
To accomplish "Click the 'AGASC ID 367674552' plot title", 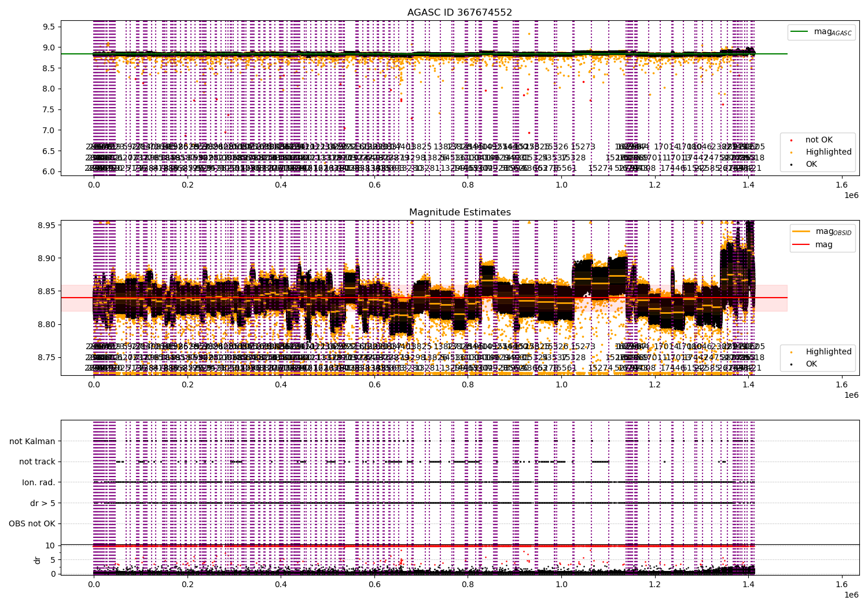I will click(x=459, y=12).
